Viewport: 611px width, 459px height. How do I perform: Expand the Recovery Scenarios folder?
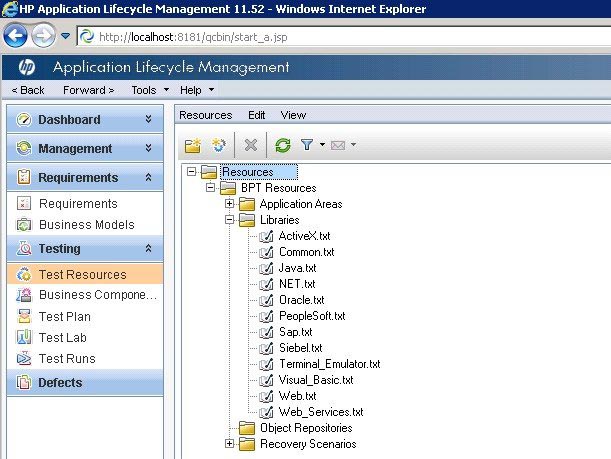coord(230,443)
